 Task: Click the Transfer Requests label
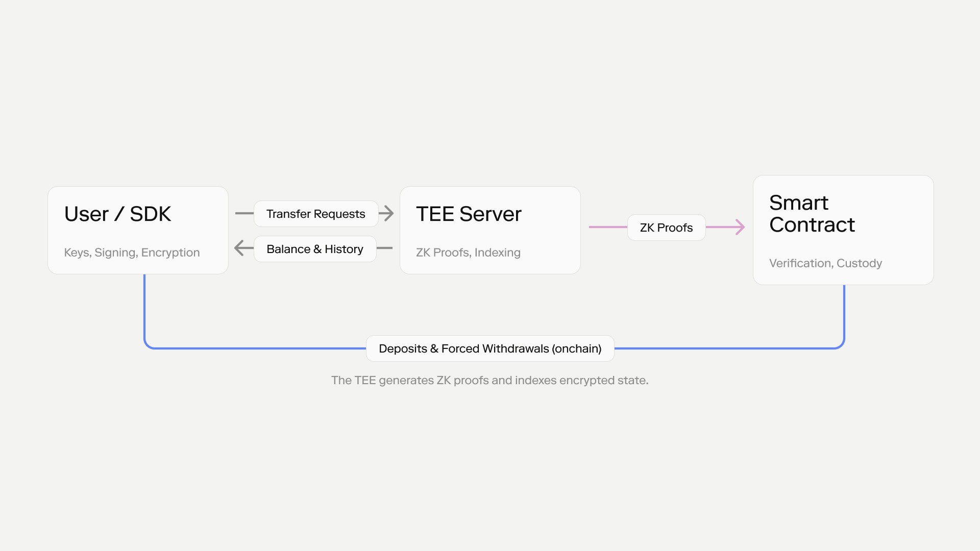(315, 214)
